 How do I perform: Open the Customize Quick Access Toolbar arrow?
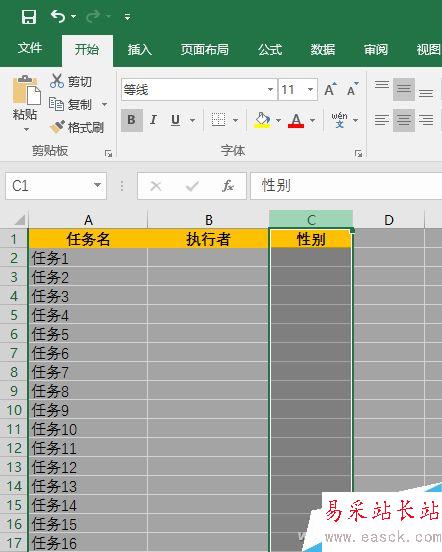(127, 17)
